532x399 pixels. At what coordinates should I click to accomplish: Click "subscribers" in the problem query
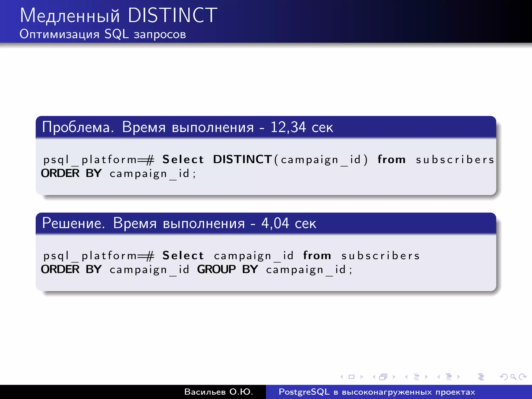tap(455, 159)
